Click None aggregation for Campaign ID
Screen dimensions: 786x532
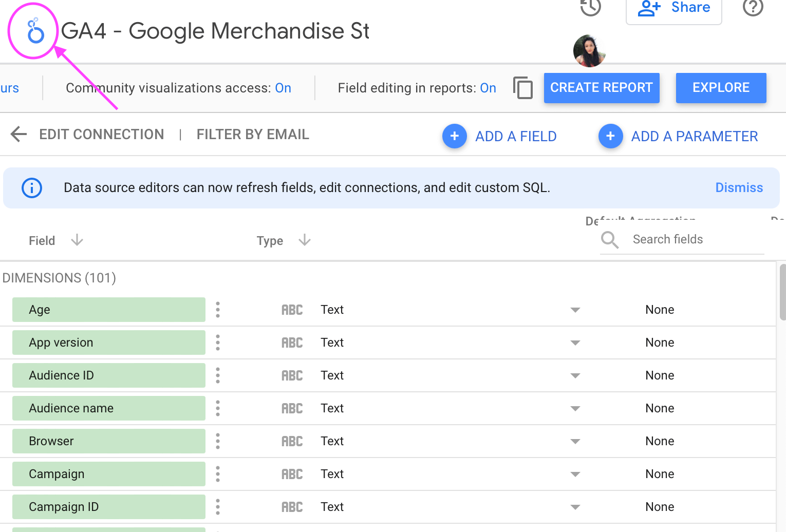click(x=660, y=507)
